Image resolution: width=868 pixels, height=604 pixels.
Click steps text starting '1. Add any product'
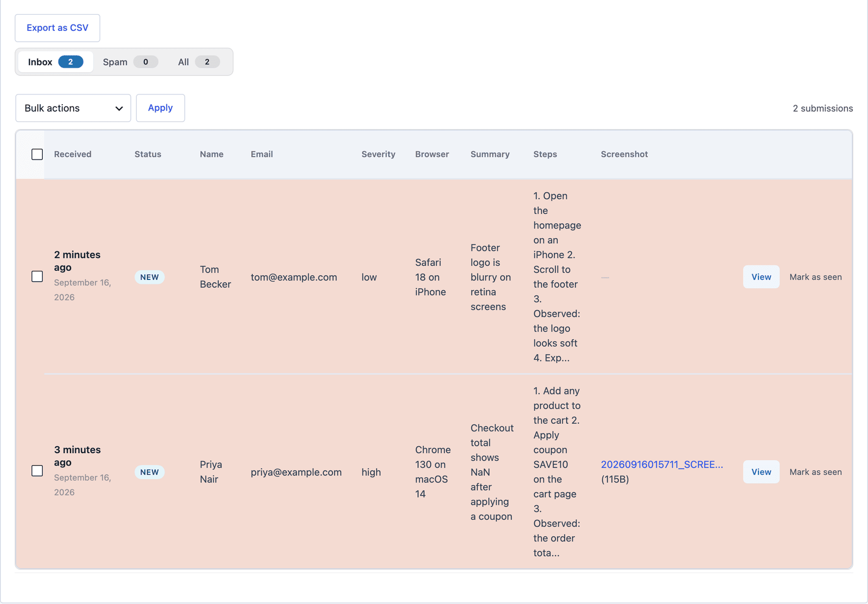click(x=557, y=472)
